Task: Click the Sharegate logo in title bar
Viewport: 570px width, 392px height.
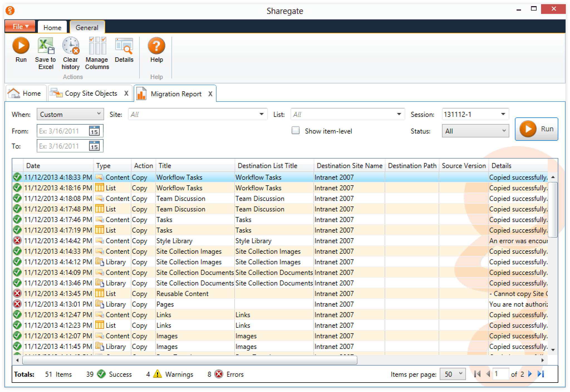Action: [x=10, y=11]
